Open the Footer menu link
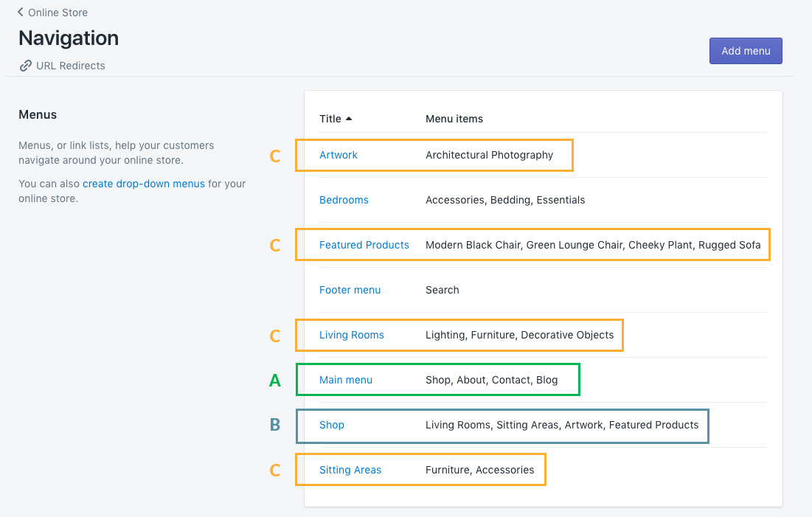Image resolution: width=812 pixels, height=517 pixels. (x=350, y=290)
